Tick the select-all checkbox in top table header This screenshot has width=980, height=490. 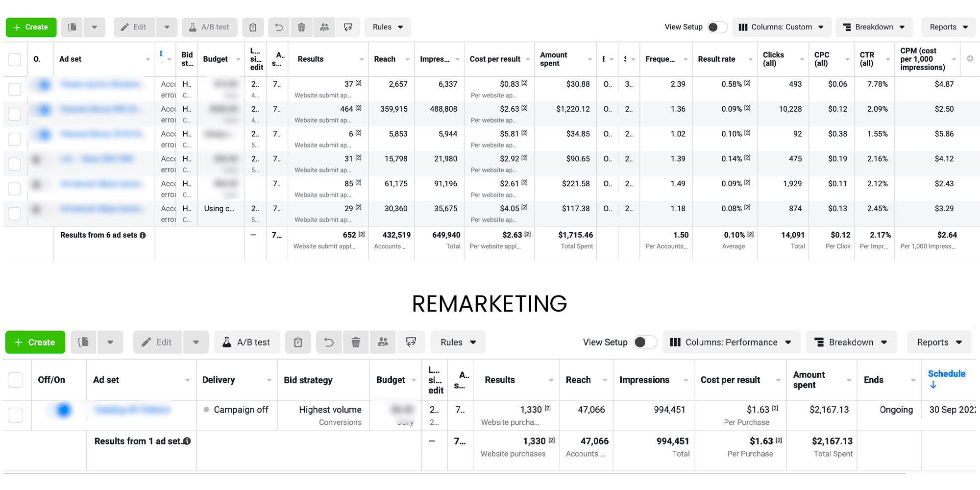(15, 59)
